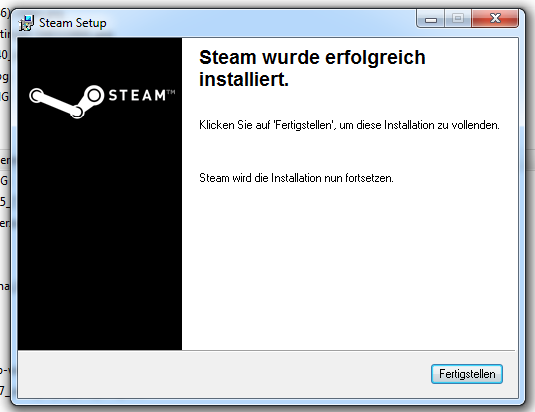Click the 'Steam Setup' title text
The image size is (535, 412).
coord(73,23)
